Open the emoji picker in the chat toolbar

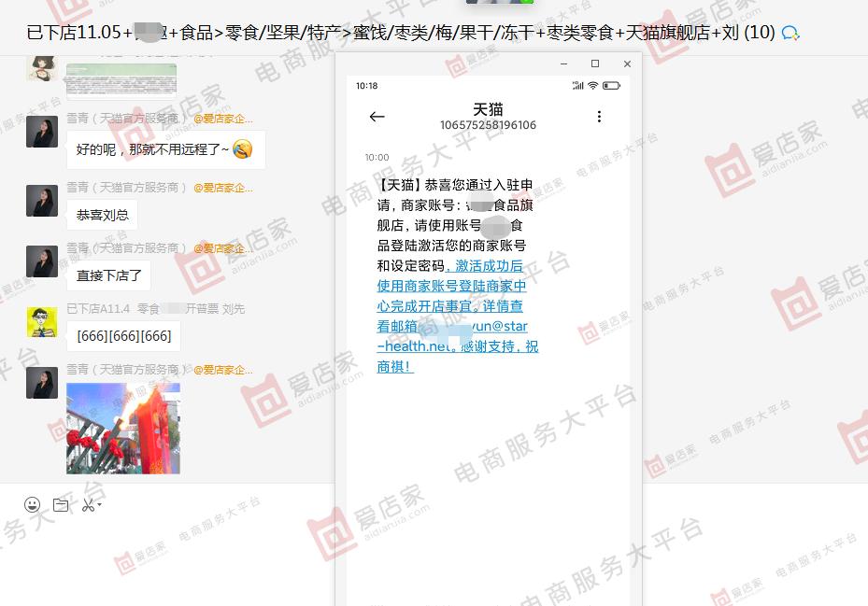click(x=33, y=505)
